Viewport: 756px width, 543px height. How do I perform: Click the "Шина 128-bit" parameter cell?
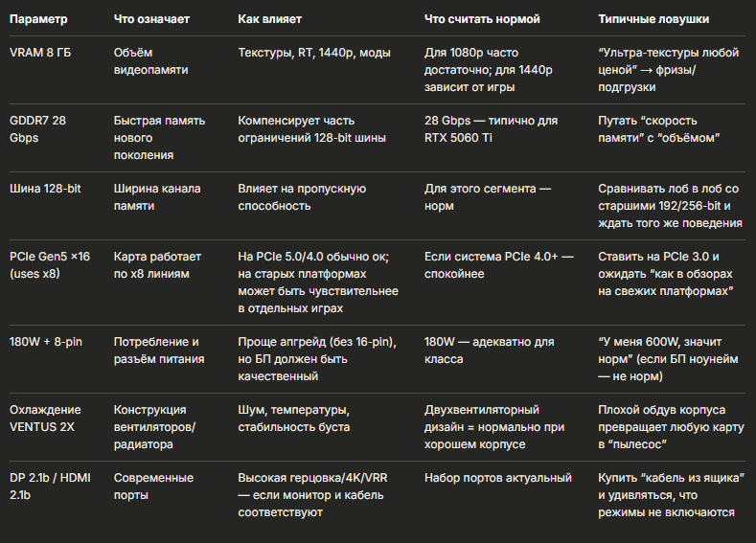click(x=45, y=189)
